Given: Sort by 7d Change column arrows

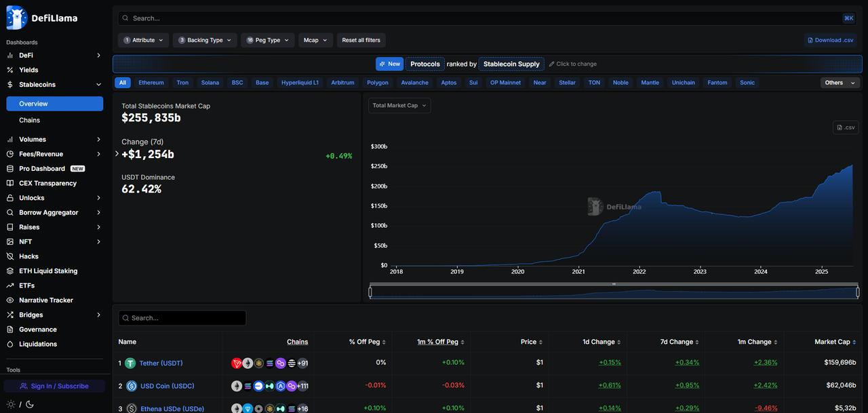Looking at the screenshot, I should [697, 342].
